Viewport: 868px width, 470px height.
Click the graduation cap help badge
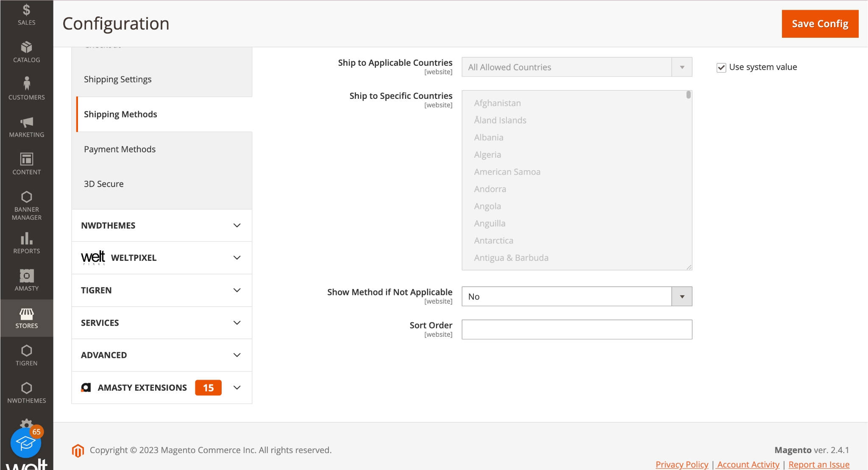[x=25, y=443]
